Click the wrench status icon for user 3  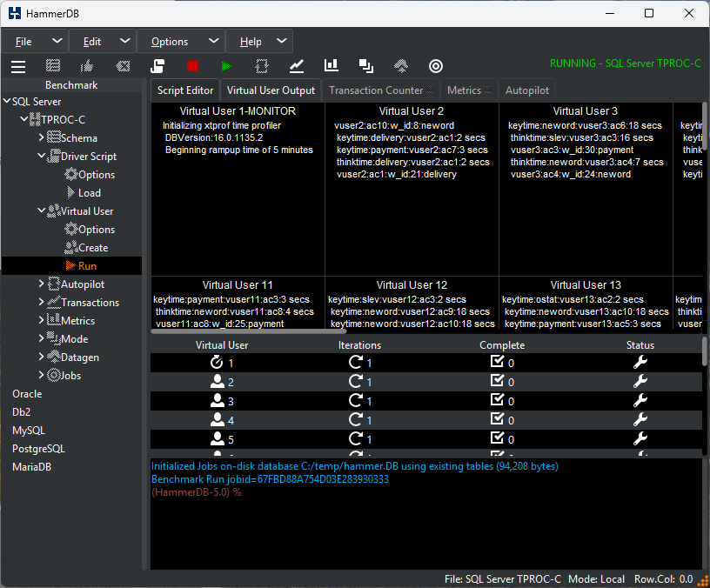(640, 401)
